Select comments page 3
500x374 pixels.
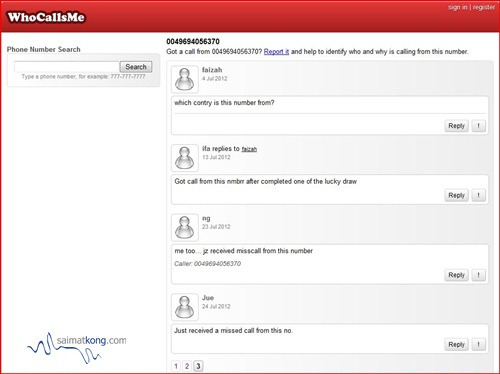tap(198, 366)
